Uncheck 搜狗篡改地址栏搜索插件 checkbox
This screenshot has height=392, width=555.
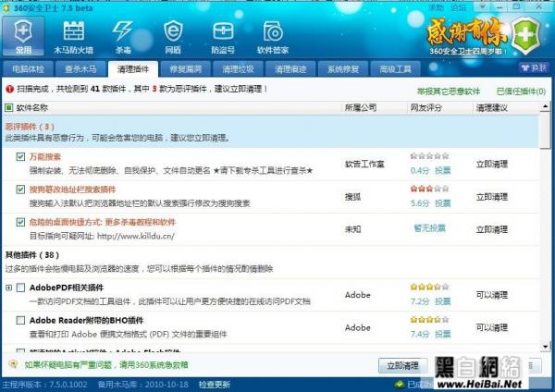click(x=20, y=190)
